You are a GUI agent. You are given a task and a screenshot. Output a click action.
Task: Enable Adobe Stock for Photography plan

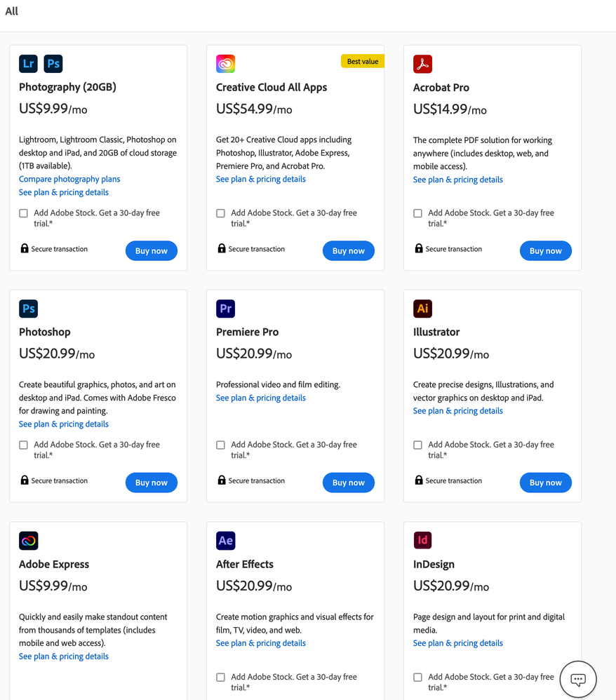(24, 213)
